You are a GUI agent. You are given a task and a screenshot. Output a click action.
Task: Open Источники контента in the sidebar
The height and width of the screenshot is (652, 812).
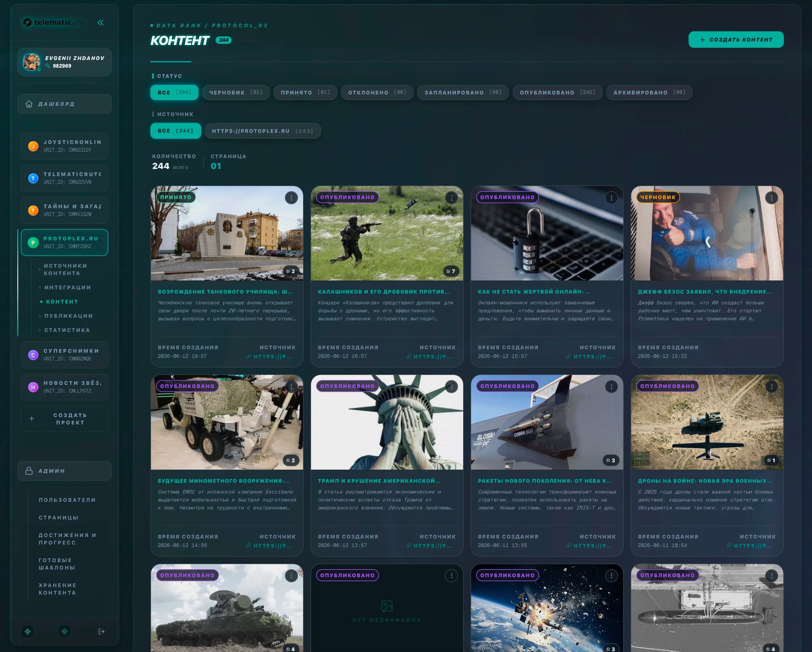[x=65, y=269]
